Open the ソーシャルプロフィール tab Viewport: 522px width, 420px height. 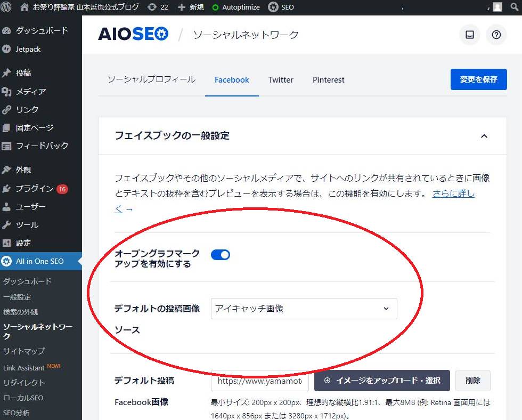point(151,79)
